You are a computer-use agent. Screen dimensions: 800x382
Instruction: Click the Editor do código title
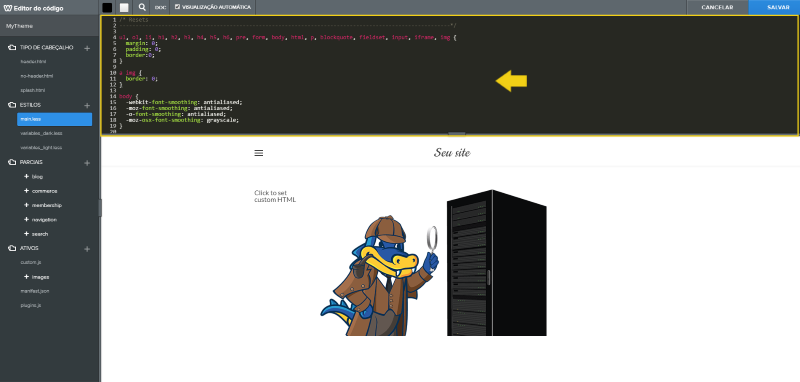(x=38, y=8)
